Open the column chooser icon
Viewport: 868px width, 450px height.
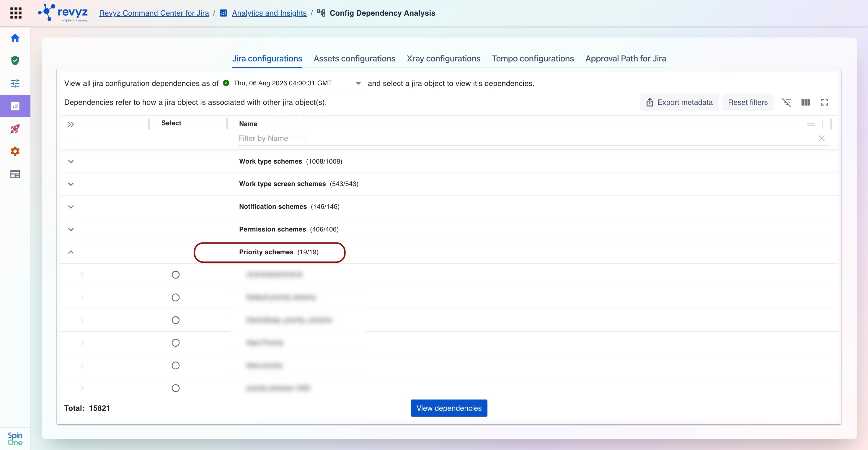[x=806, y=102]
